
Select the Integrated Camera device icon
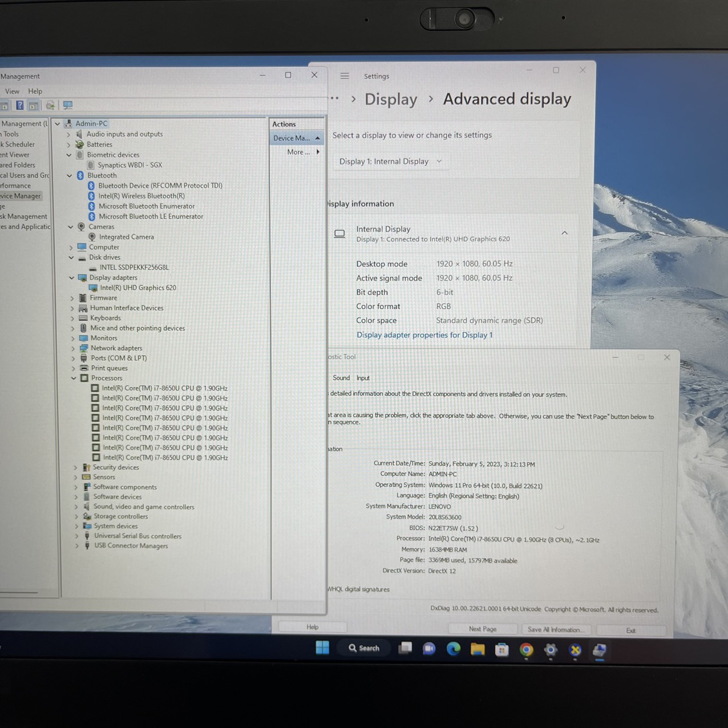coord(92,237)
